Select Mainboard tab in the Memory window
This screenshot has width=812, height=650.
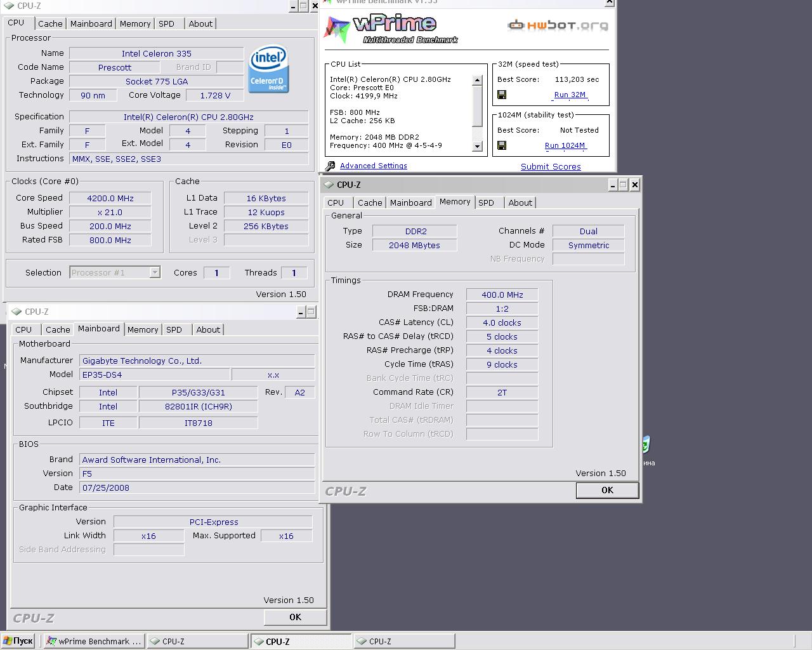coord(411,202)
